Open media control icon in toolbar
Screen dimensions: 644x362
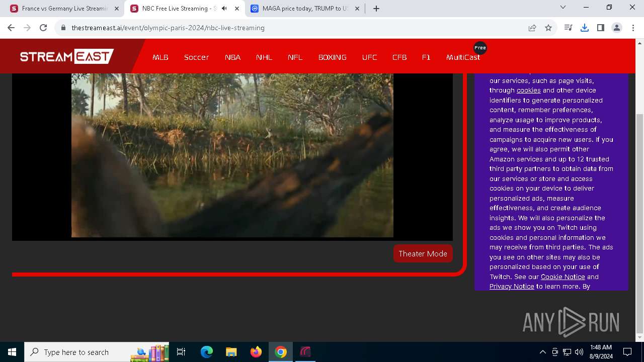(569, 28)
